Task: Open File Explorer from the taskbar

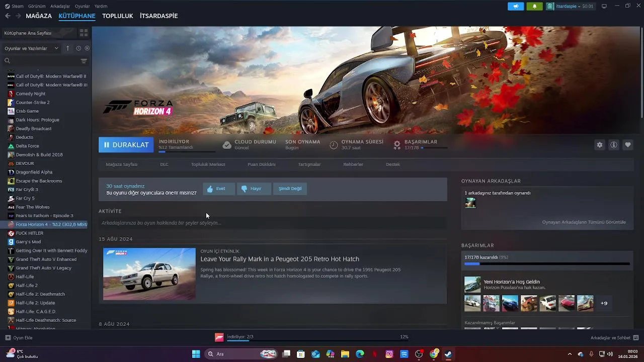Action: coord(345,354)
